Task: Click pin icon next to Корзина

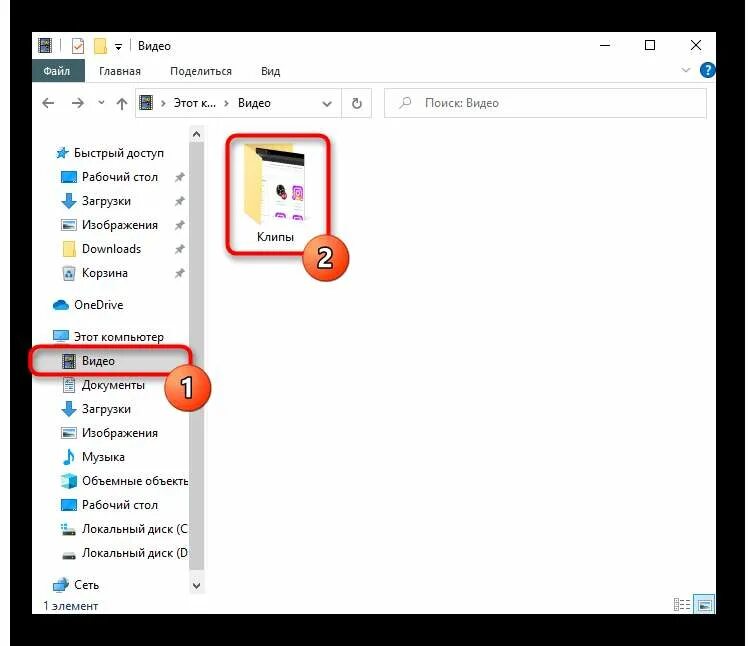Action: pos(179,273)
